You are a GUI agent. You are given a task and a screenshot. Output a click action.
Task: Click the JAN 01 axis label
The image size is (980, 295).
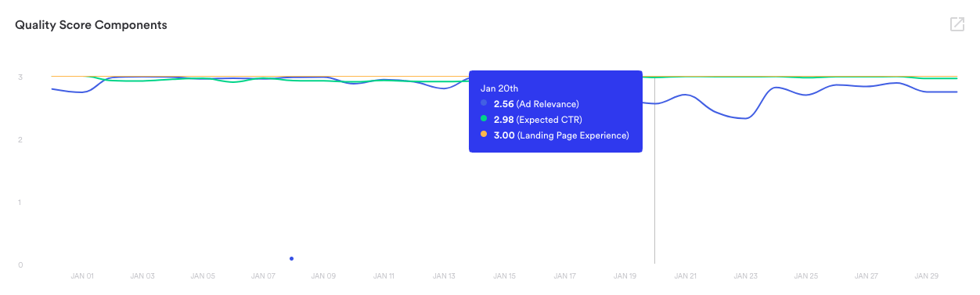[x=82, y=276]
